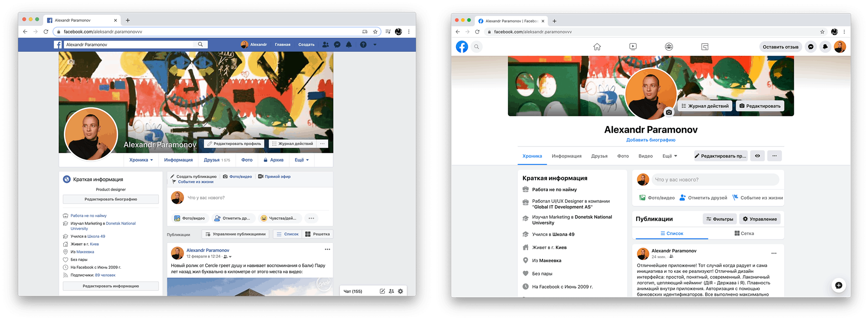Click Оставить отзыв button in the right window

pos(781,47)
